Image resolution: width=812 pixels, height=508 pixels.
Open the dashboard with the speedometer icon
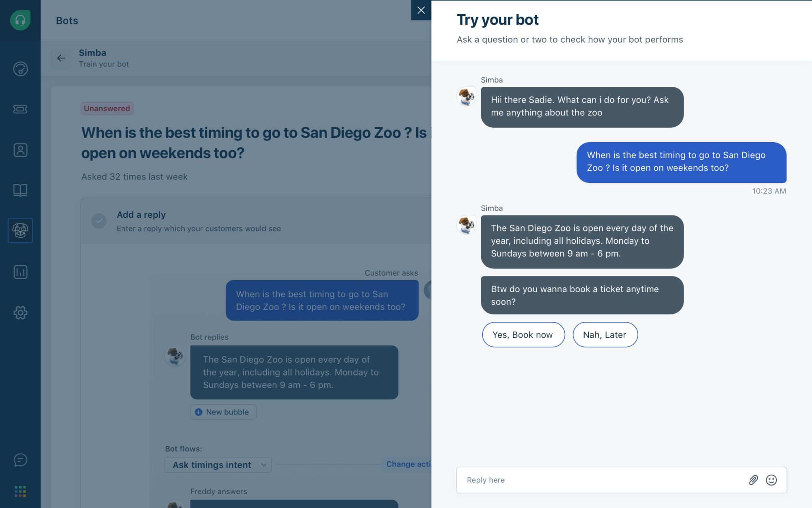(x=20, y=69)
